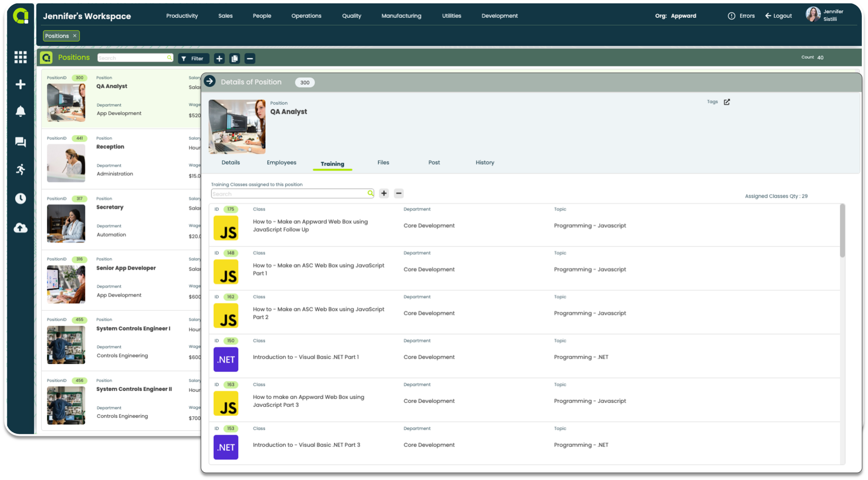Open the Development menu
Screen dimensions: 868x480
[x=500, y=16]
